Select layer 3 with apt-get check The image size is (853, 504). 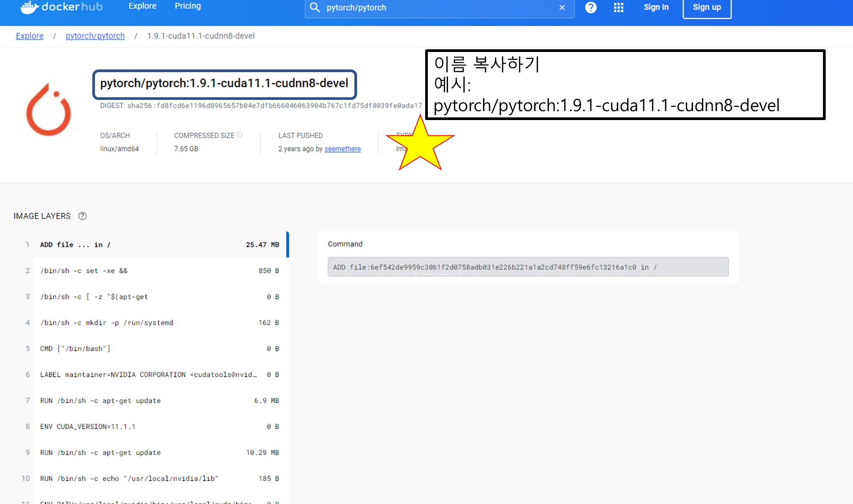(x=152, y=297)
